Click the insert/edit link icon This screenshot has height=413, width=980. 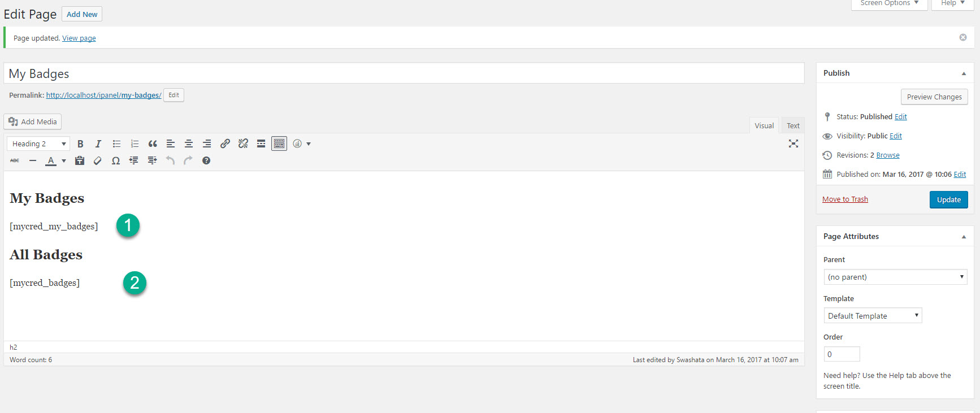point(225,144)
